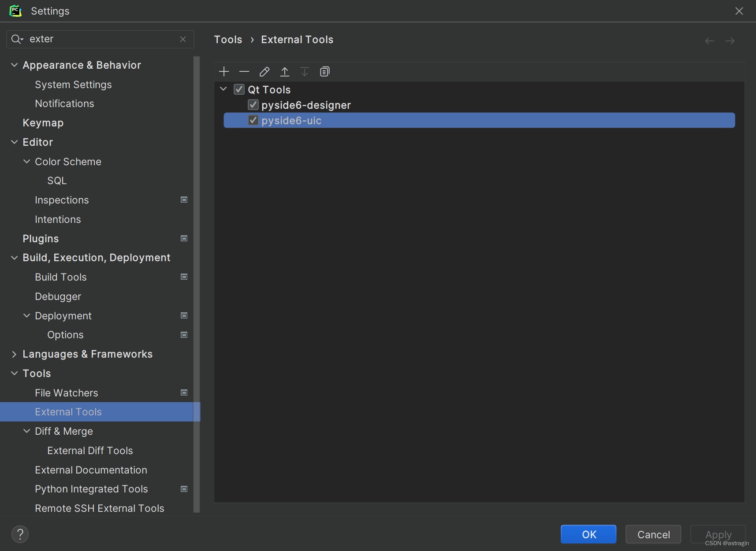Image resolution: width=756 pixels, height=551 pixels.
Task: Open Remote SSH External Tools page
Action: [x=100, y=508]
